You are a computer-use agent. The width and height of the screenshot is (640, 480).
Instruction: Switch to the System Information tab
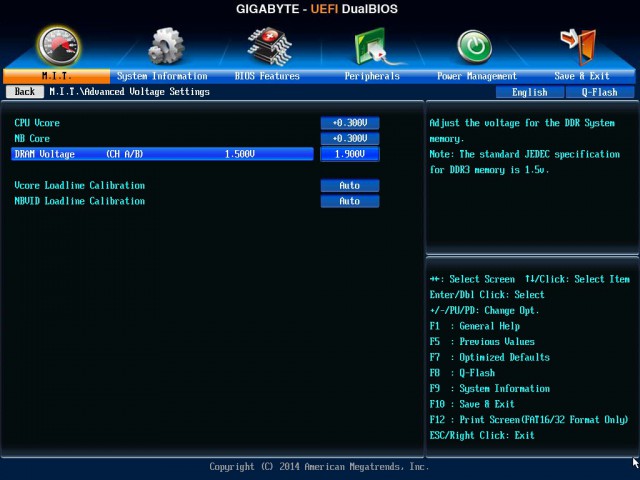coord(162,76)
